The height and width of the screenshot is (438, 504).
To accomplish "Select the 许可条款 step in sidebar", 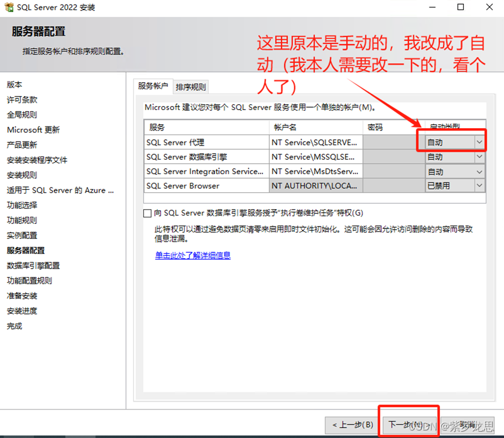I will tap(22, 100).
